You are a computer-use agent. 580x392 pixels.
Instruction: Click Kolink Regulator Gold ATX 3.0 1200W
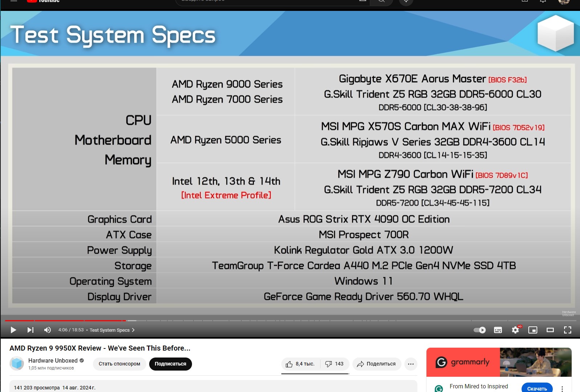tap(364, 250)
